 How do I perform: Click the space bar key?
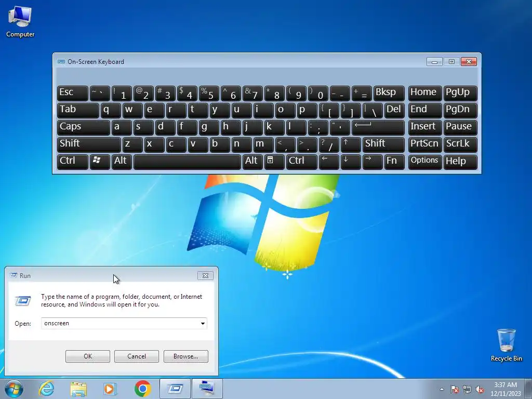(x=187, y=162)
